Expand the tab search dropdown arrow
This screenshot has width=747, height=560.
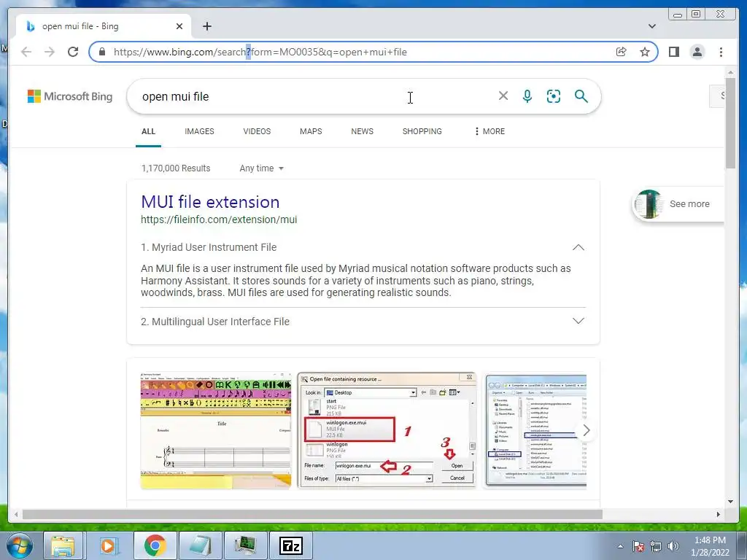652,26
